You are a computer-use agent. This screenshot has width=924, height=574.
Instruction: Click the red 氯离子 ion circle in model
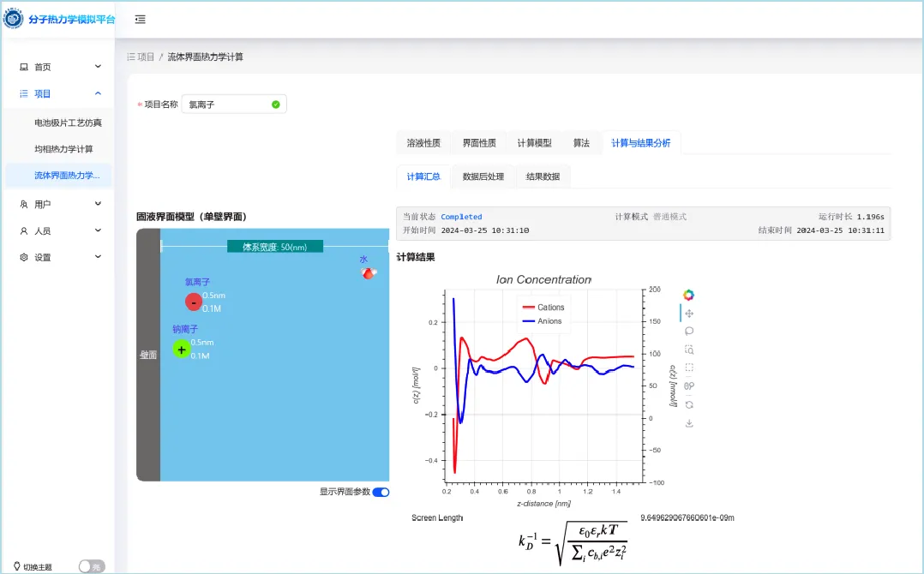coord(194,302)
